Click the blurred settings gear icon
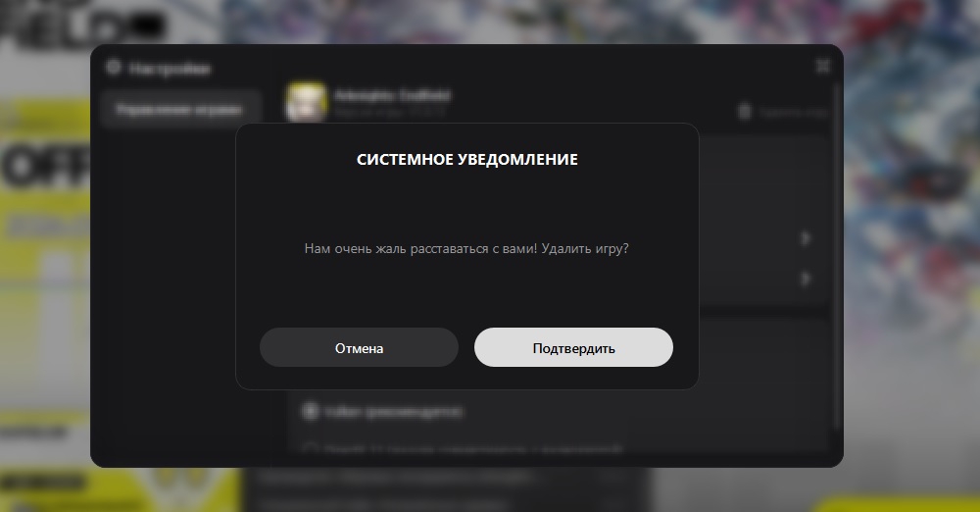The height and width of the screenshot is (512, 980). (113, 67)
